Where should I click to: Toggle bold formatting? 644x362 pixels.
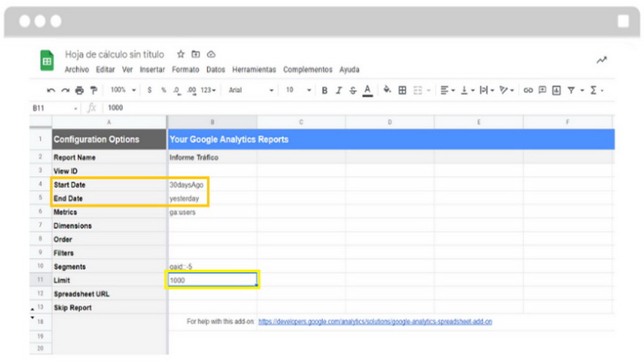(324, 90)
